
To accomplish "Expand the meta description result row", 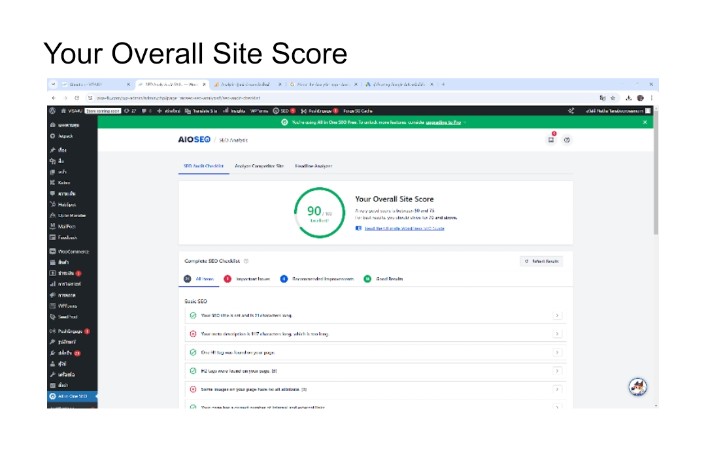I will 557,333.
